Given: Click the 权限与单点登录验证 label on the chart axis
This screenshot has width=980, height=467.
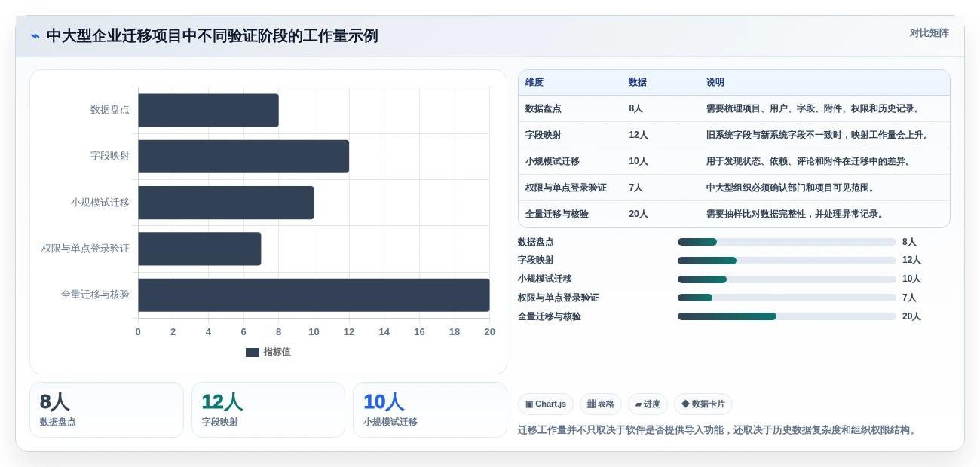Looking at the screenshot, I should point(85,249).
